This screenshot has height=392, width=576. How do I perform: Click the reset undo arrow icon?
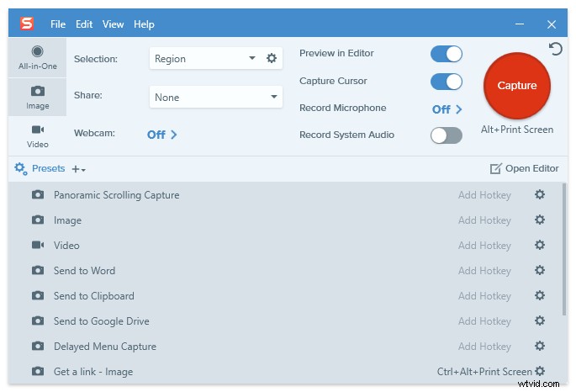(555, 50)
